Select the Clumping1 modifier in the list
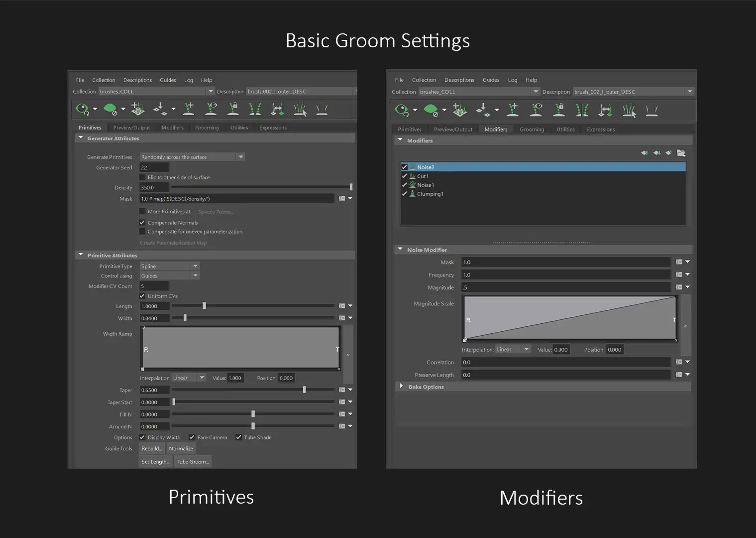Image resolution: width=756 pixels, height=538 pixels. pos(430,194)
